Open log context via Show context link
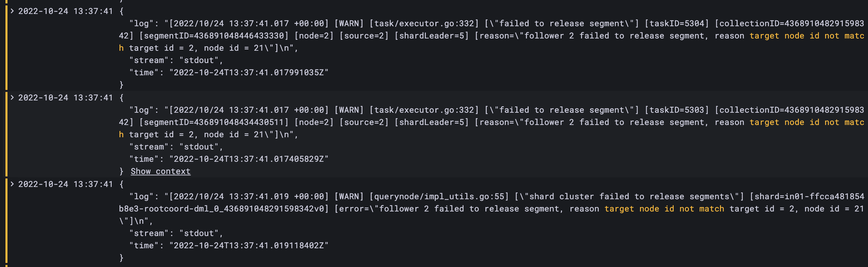Image resolution: width=868 pixels, height=267 pixels. click(161, 171)
